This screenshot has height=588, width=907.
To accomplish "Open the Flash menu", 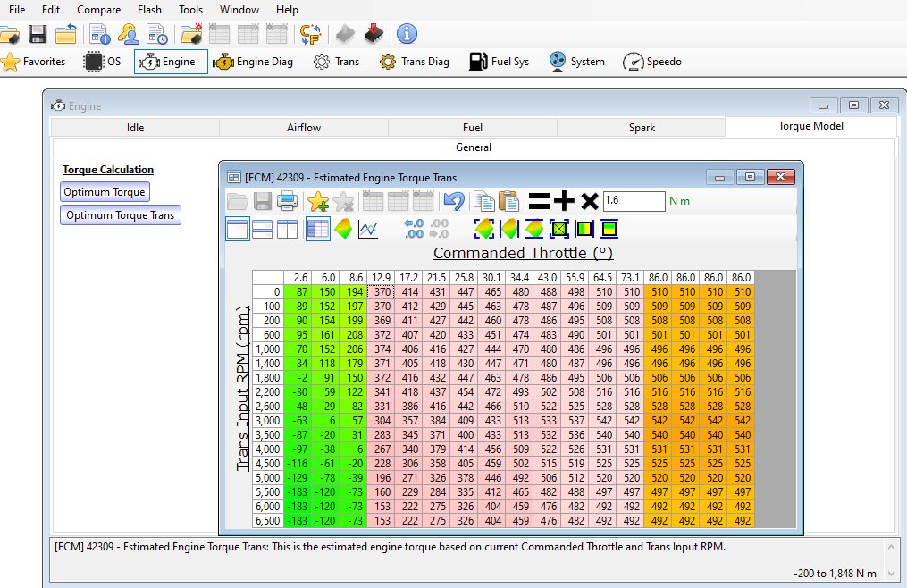I will [x=149, y=9].
